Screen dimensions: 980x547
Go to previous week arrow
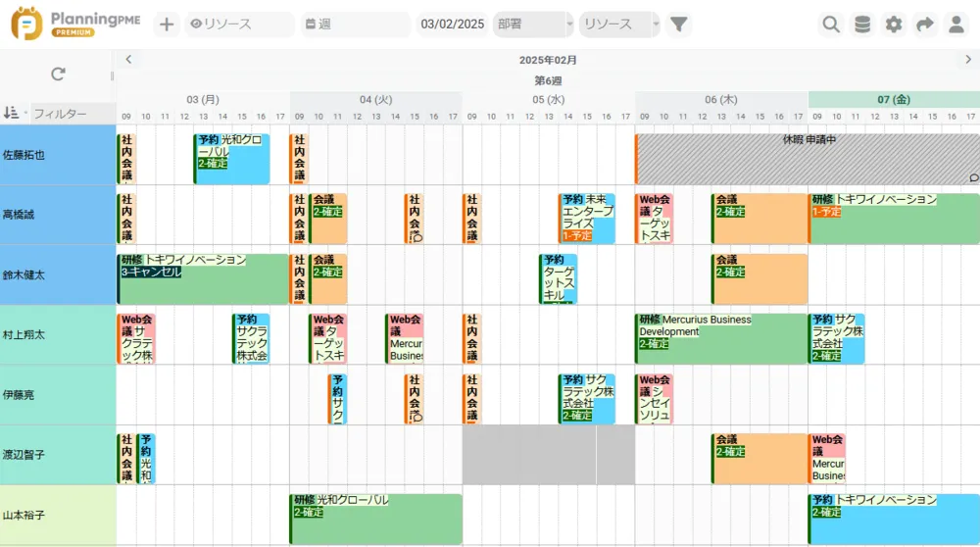point(128,60)
